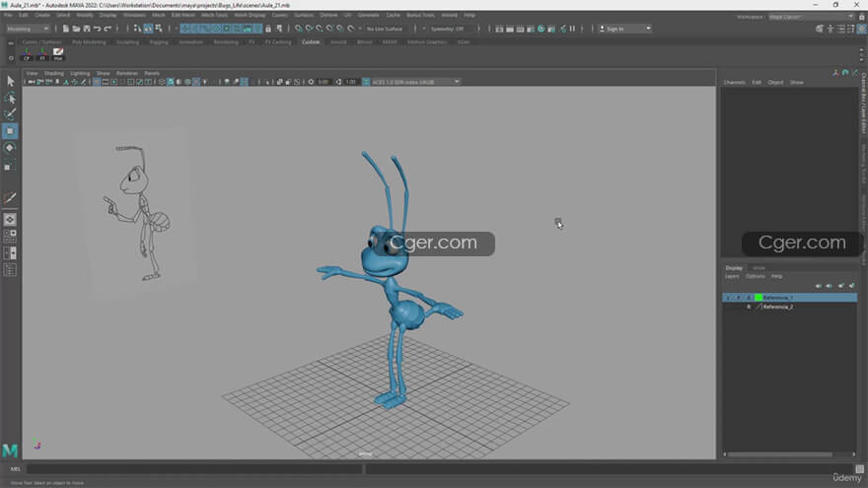Create a new scene from status line
Viewport: 868px width, 488px height.
click(66, 29)
